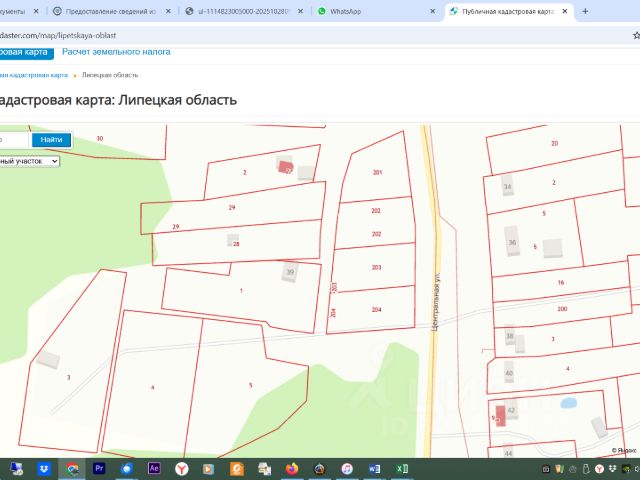Screen dimensions: 640x480
Task: Click the NVIDIA icon in system tray
Action: (x=626, y=469)
